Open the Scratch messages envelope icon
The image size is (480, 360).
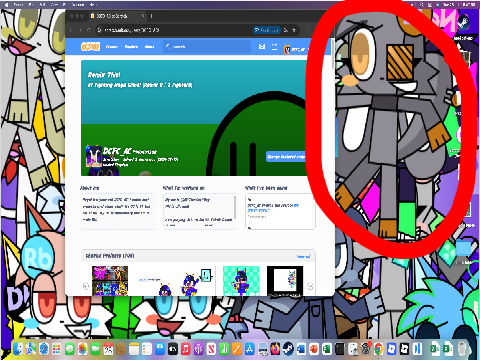(262, 47)
